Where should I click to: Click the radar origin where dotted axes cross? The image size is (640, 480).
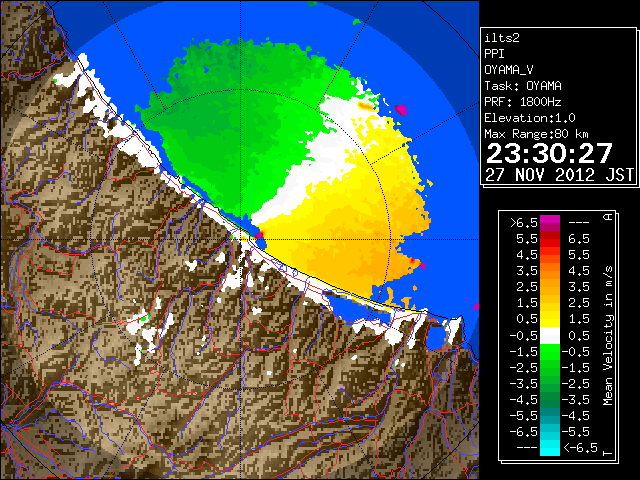pos(240,239)
